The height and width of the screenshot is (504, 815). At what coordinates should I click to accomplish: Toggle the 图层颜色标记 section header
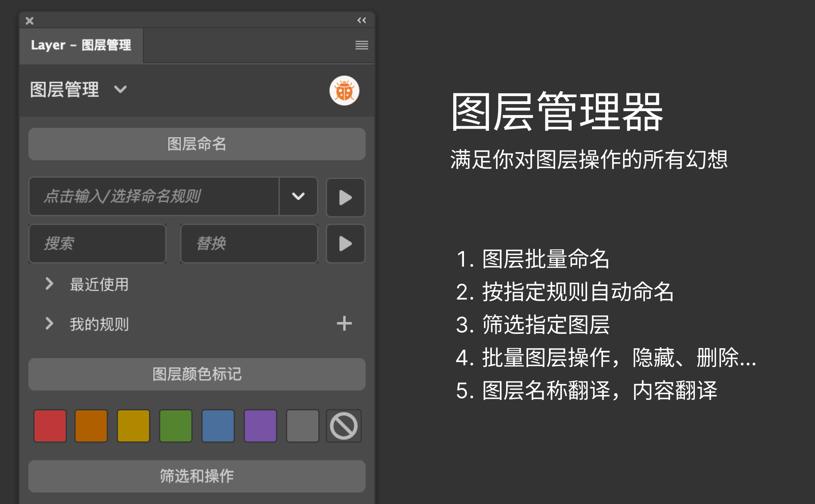click(x=197, y=374)
